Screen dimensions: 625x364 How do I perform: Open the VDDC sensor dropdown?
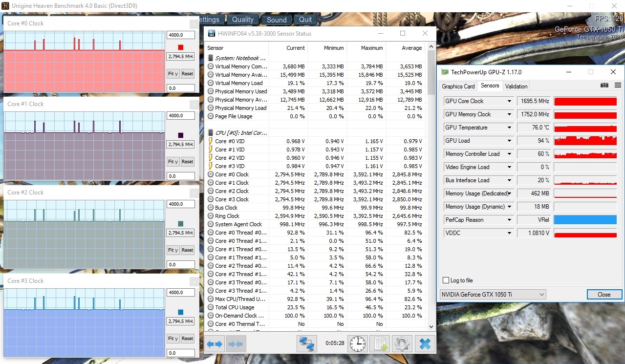coord(509,233)
